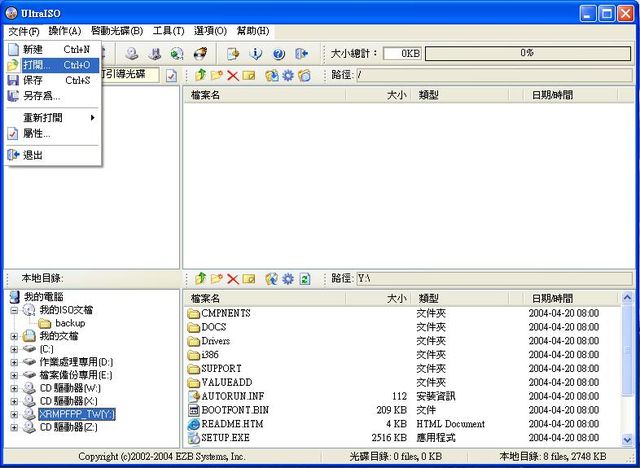Click the local path field showing Y:\
640x468 pixels.
494,279
